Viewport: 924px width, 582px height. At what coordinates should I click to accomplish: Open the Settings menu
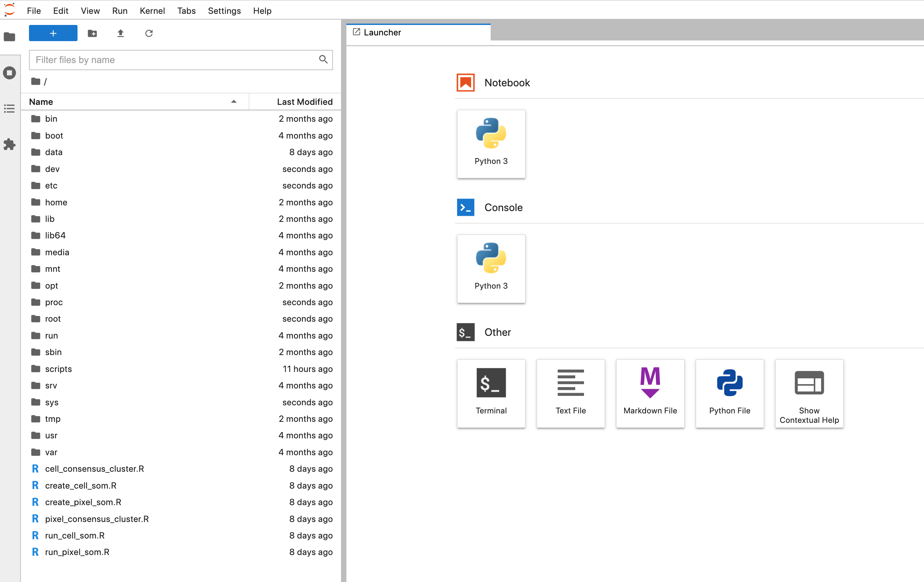click(x=224, y=11)
